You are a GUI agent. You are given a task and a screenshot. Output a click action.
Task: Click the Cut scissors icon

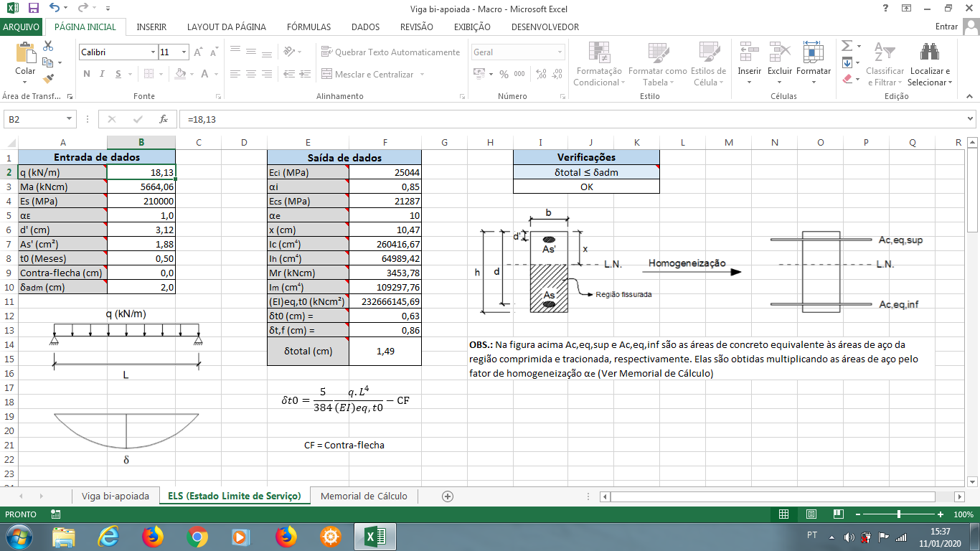click(x=49, y=45)
